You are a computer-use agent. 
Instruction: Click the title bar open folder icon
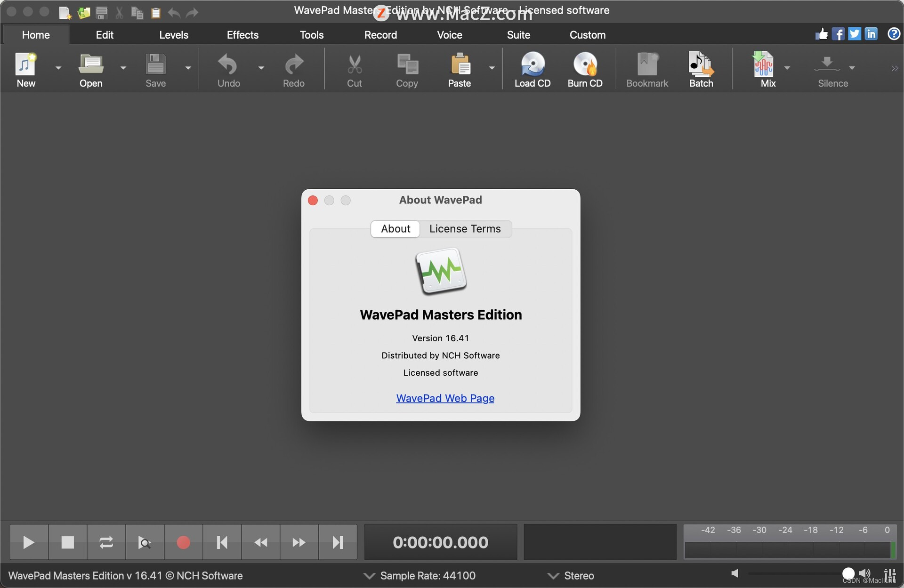(x=84, y=13)
